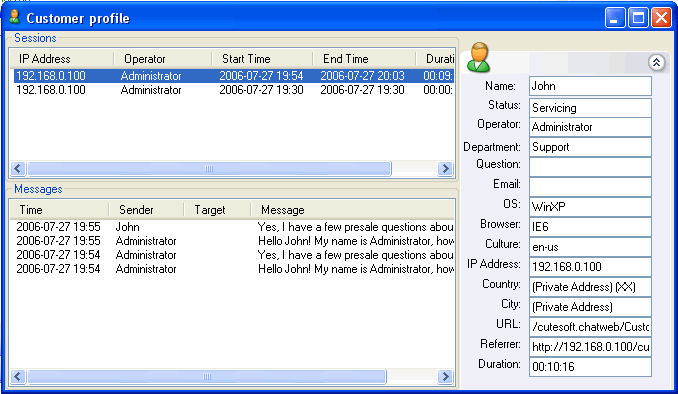Click the URL field with cutesoft.chatweb

pos(590,327)
